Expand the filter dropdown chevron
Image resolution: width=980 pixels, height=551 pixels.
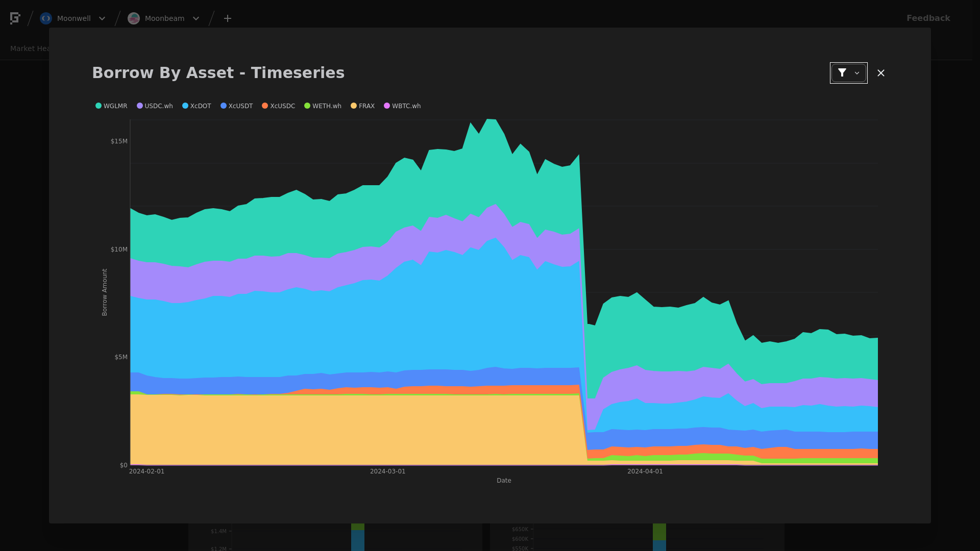click(857, 73)
